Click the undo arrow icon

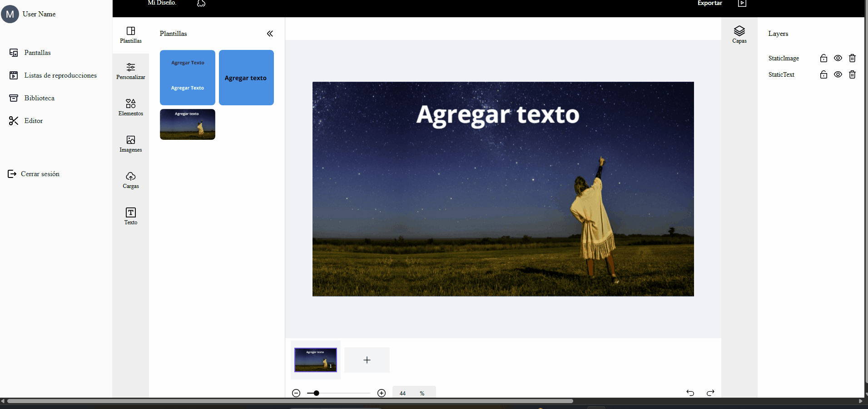(x=690, y=393)
